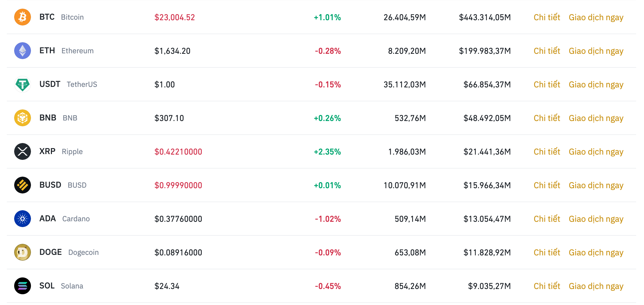Viewport: 644px width, 305px height.
Task: Click the Solana price $24.34
Action: pyautogui.click(x=167, y=286)
